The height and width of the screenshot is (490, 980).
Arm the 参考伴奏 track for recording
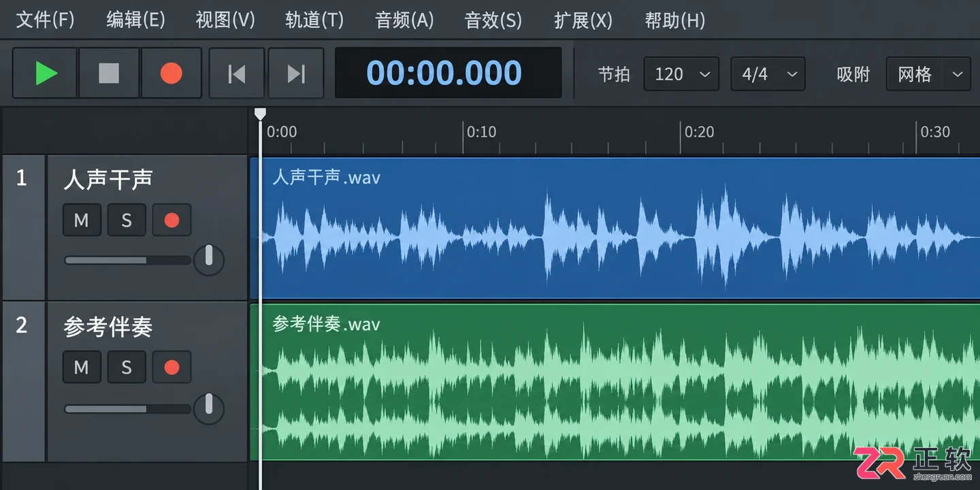tap(171, 367)
